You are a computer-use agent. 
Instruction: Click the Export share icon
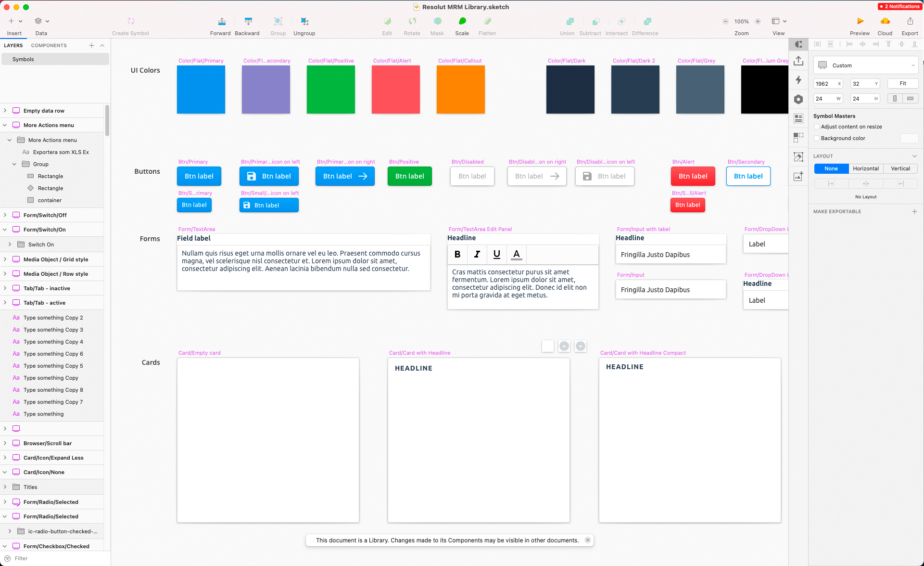click(910, 21)
